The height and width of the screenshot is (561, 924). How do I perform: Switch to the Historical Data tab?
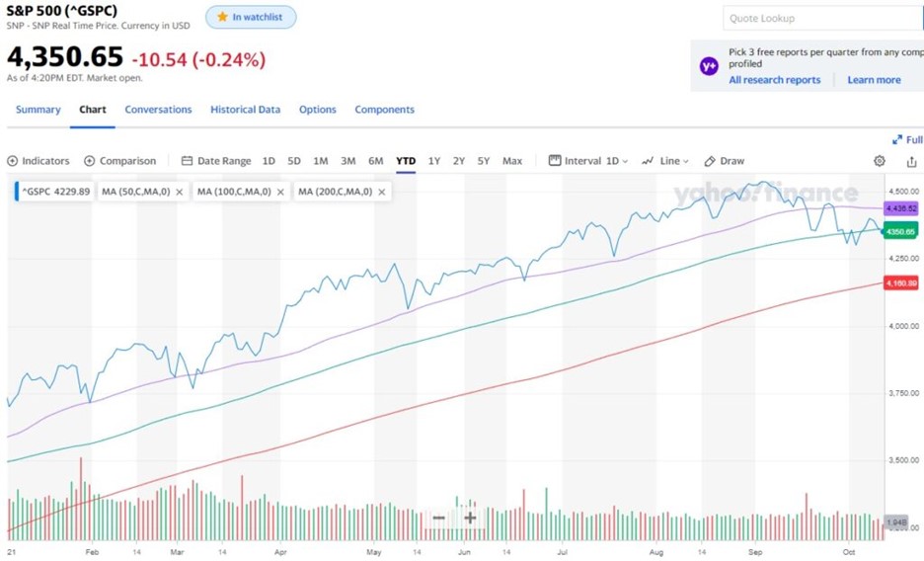245,110
